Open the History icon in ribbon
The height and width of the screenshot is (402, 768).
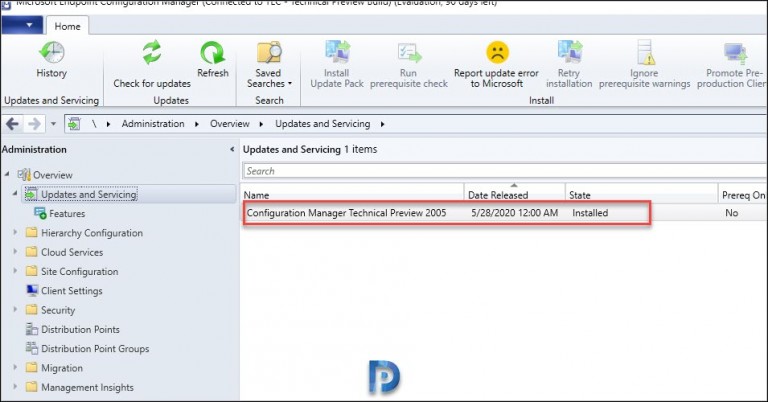coord(51,52)
